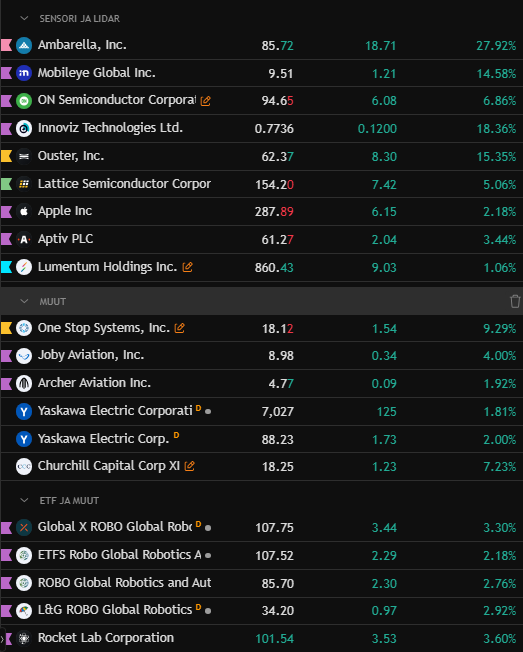Open Innoviz Technologies Ltd. symbol
Screen dimensions: 523x652
(x=110, y=128)
